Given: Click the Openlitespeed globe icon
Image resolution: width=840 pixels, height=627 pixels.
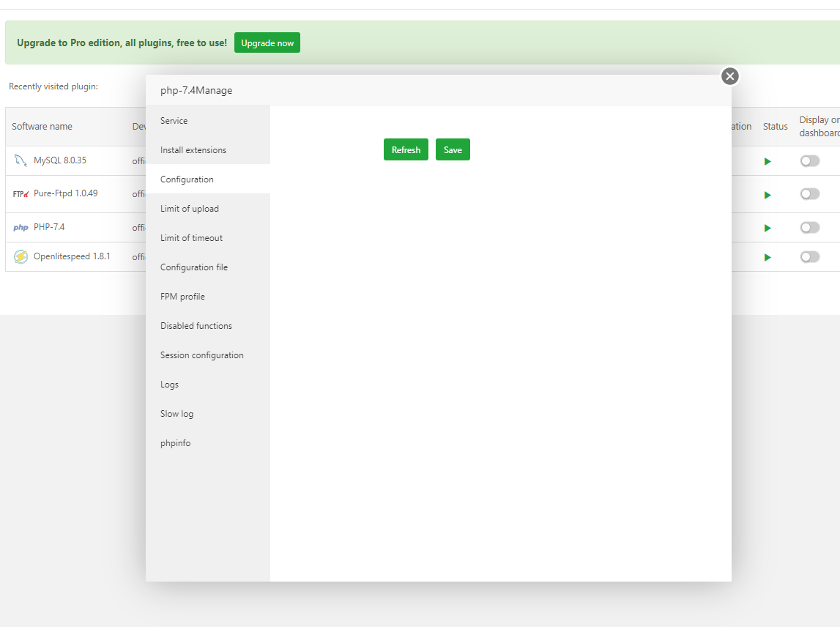Looking at the screenshot, I should pyautogui.click(x=21, y=256).
